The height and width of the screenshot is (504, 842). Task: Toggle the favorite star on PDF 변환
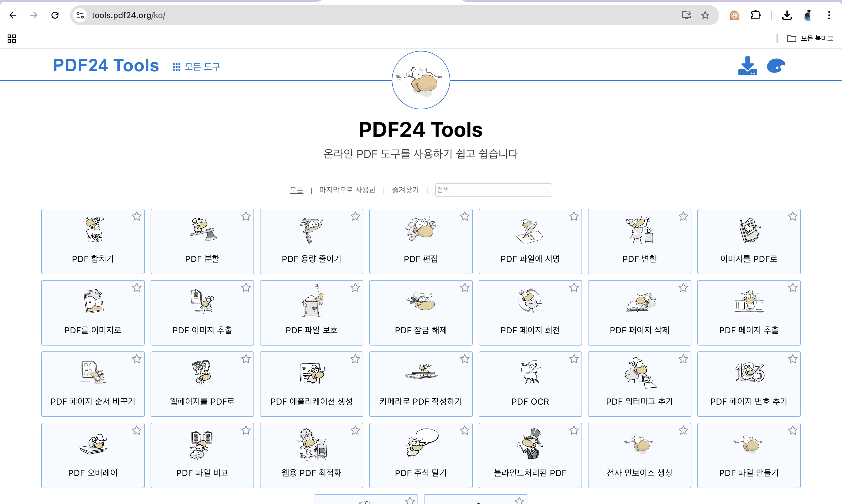tap(683, 216)
